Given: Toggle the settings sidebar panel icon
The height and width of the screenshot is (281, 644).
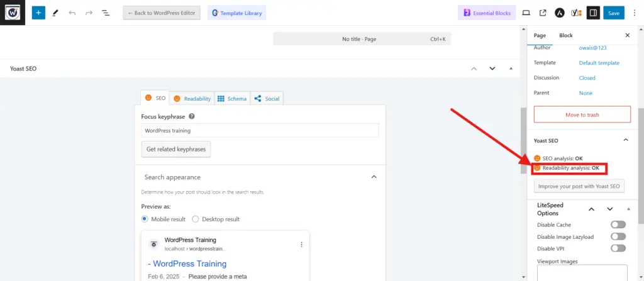Looking at the screenshot, I should coord(593,13).
